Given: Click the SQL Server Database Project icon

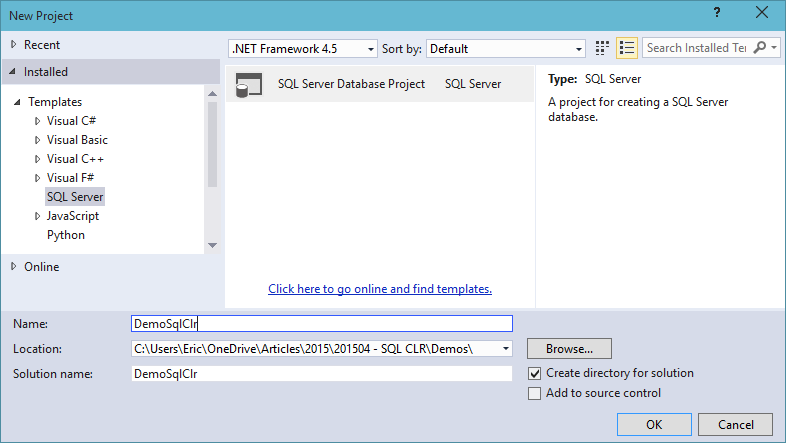Looking at the screenshot, I should [x=249, y=84].
